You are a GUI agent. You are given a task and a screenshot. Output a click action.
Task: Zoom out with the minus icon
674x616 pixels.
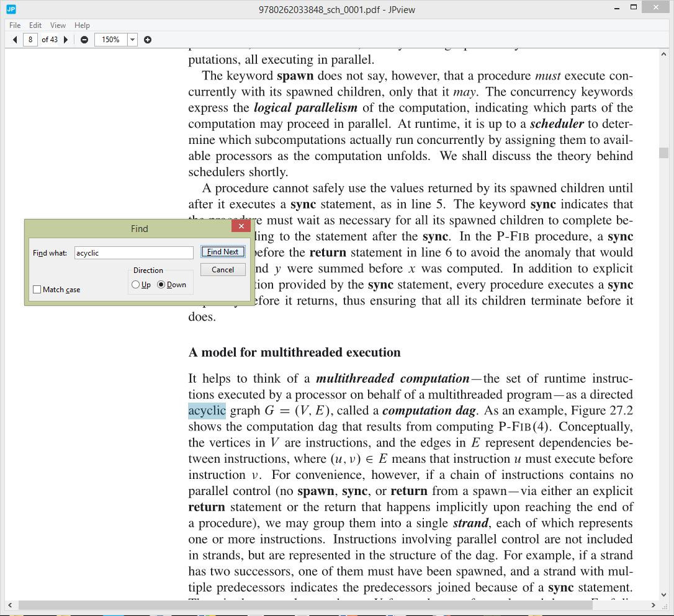pyautogui.click(x=84, y=40)
